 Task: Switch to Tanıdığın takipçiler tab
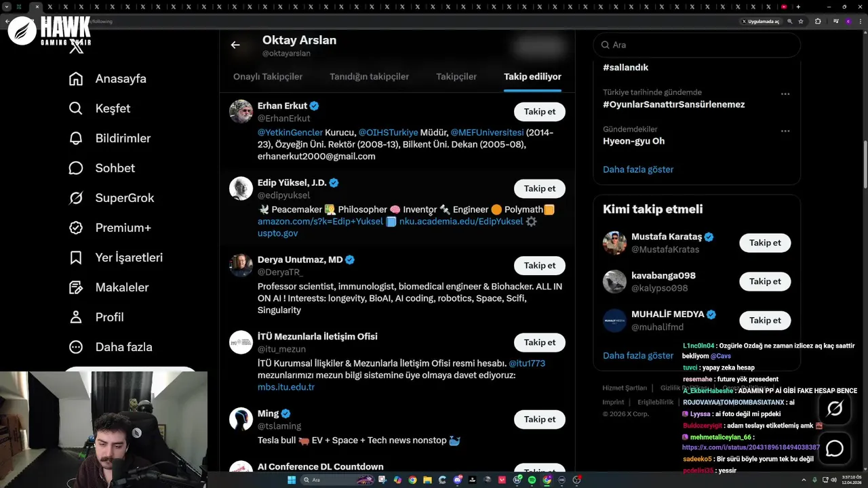370,77
